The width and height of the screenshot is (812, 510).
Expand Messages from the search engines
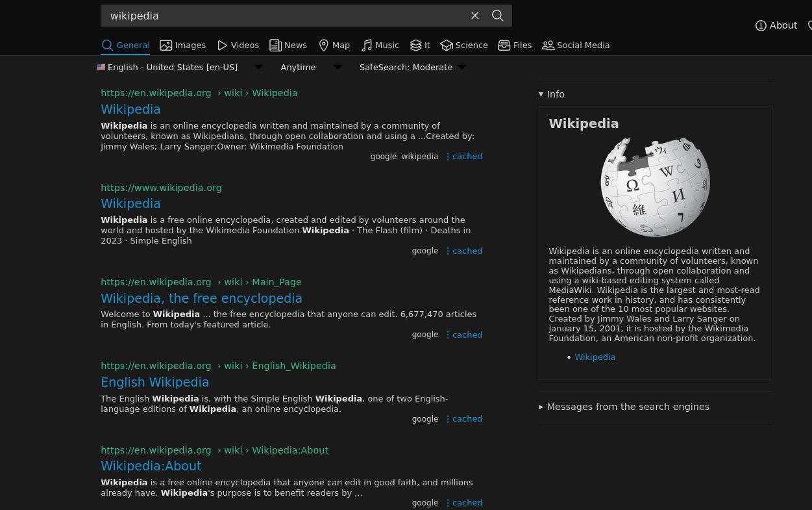(x=624, y=407)
